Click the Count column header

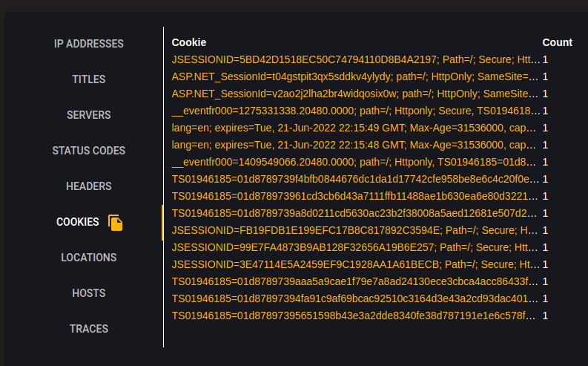(558, 42)
